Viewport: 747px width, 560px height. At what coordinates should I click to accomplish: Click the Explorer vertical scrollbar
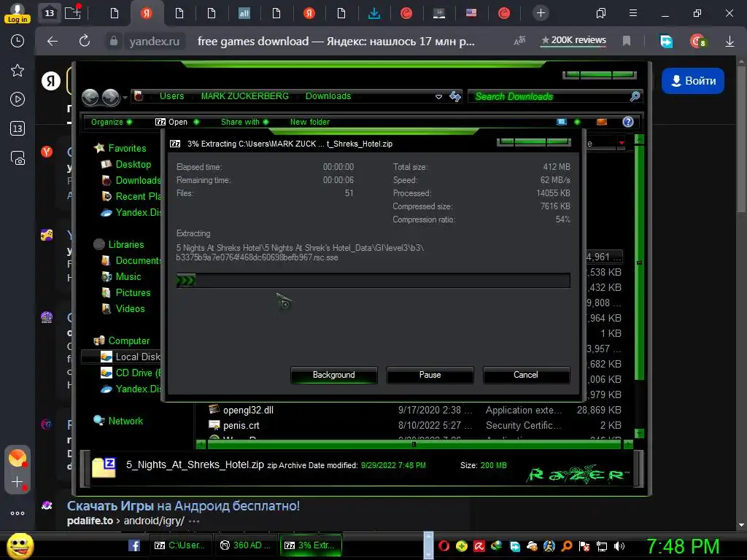(x=639, y=286)
